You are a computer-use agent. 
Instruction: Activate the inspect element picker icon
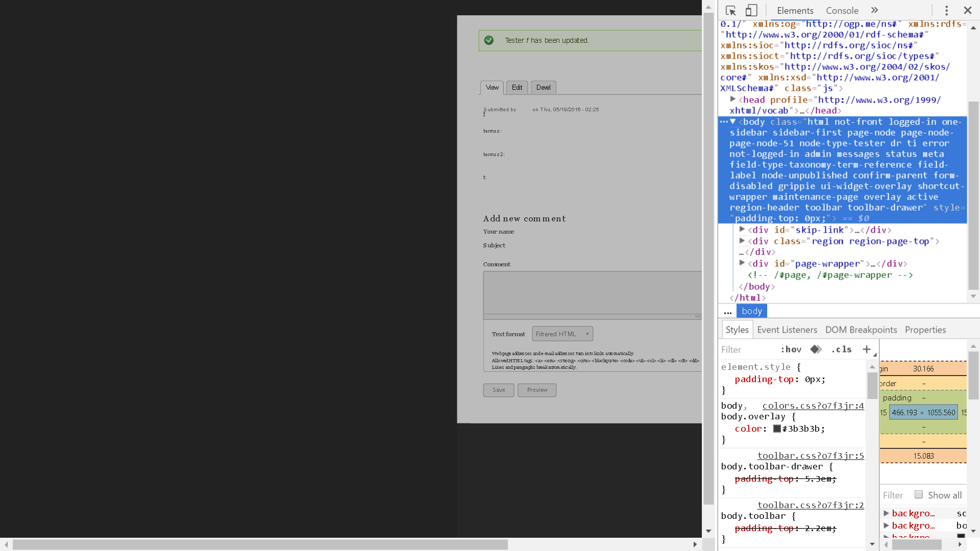730,11
